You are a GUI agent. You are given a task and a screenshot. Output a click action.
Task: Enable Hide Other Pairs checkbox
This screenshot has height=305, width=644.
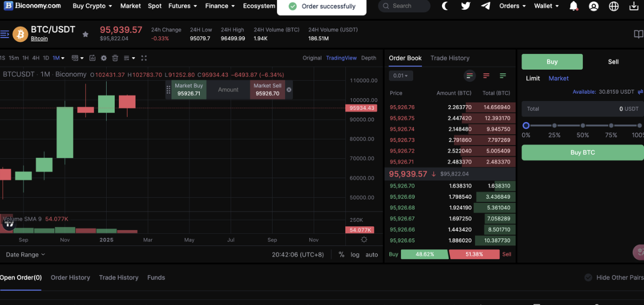click(x=588, y=277)
